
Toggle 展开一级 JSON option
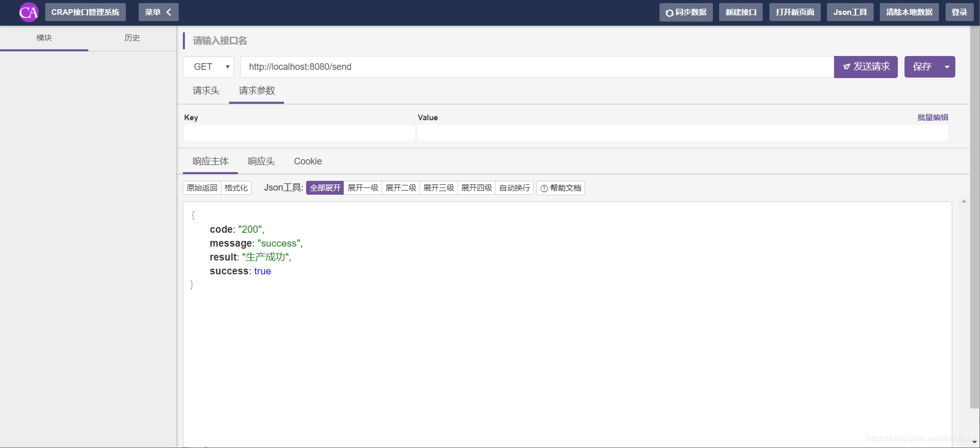click(x=363, y=188)
